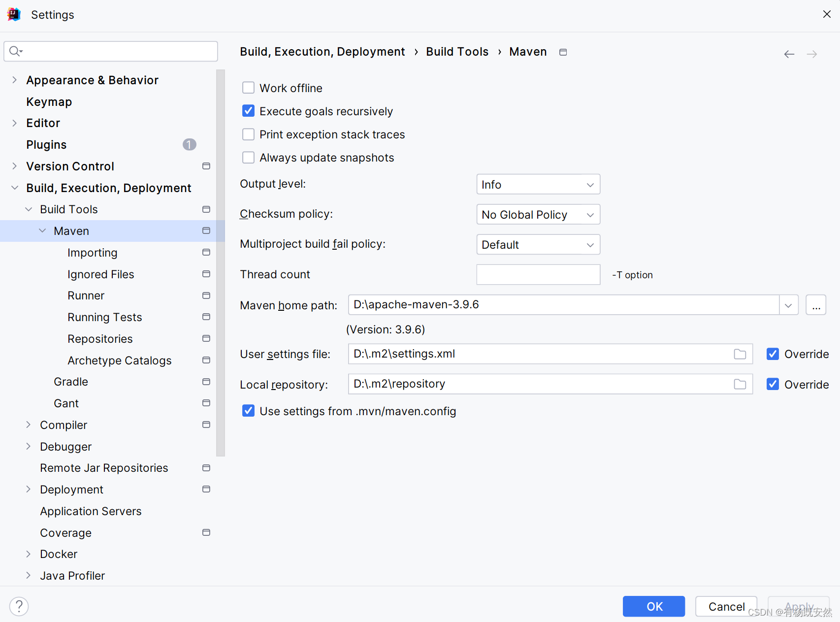Screen dimensions: 840x622
Task: Click project icon beside Compiler row
Action: 206,425
